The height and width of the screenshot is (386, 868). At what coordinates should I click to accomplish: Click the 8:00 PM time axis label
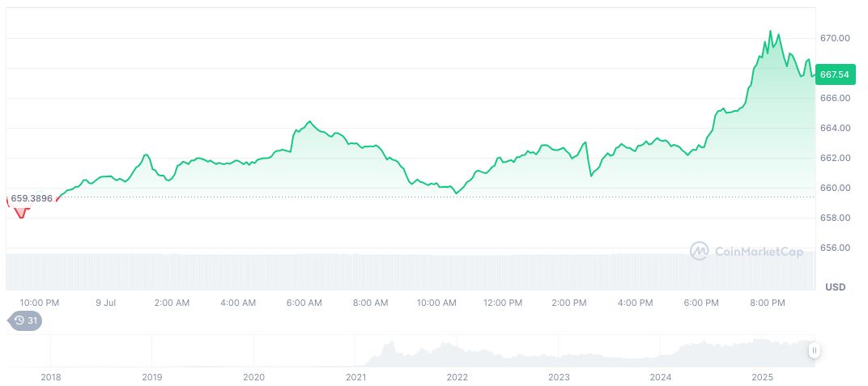click(768, 303)
